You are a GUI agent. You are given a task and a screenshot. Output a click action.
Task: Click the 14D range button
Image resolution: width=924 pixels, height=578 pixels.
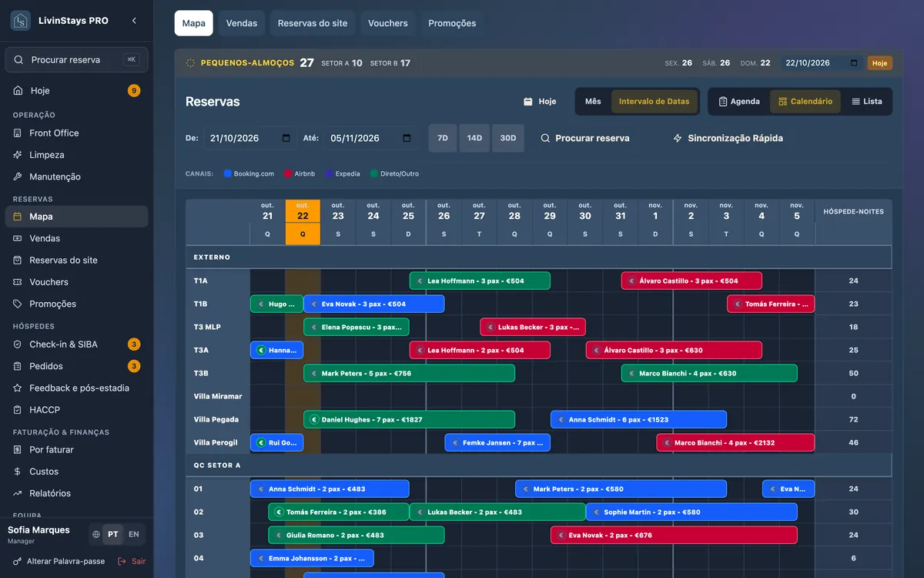pyautogui.click(x=474, y=139)
